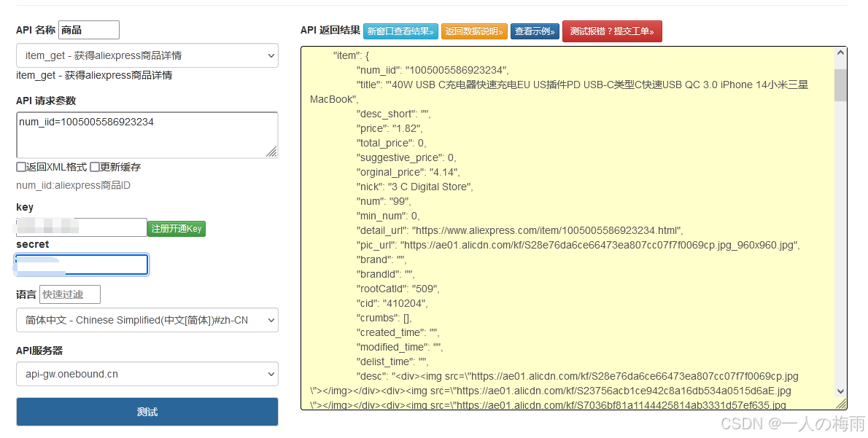The width and height of the screenshot is (868, 438).
Task: Click the "brandId" line in results
Action: pos(385,274)
